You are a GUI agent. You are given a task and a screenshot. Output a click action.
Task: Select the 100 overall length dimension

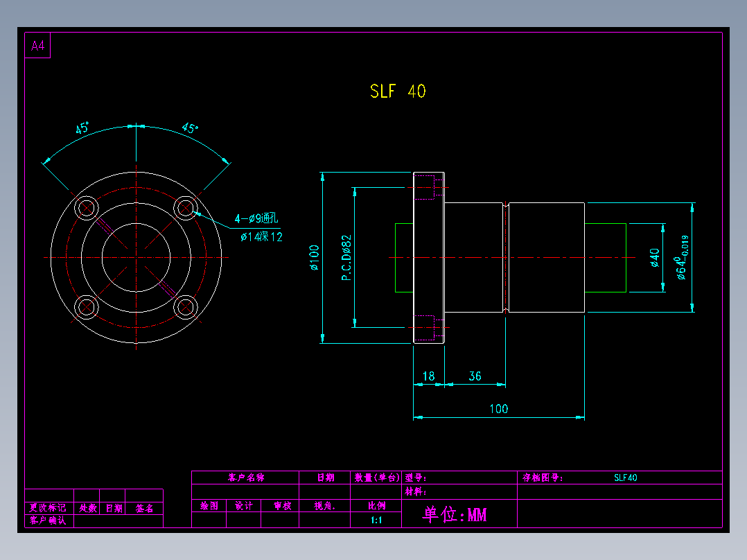tap(499, 409)
